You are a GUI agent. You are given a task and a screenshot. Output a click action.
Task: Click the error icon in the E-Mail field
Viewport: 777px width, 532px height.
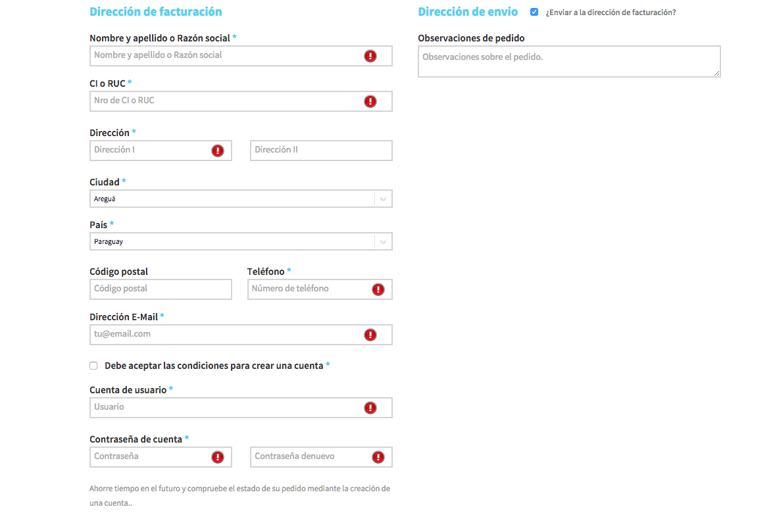(370, 335)
